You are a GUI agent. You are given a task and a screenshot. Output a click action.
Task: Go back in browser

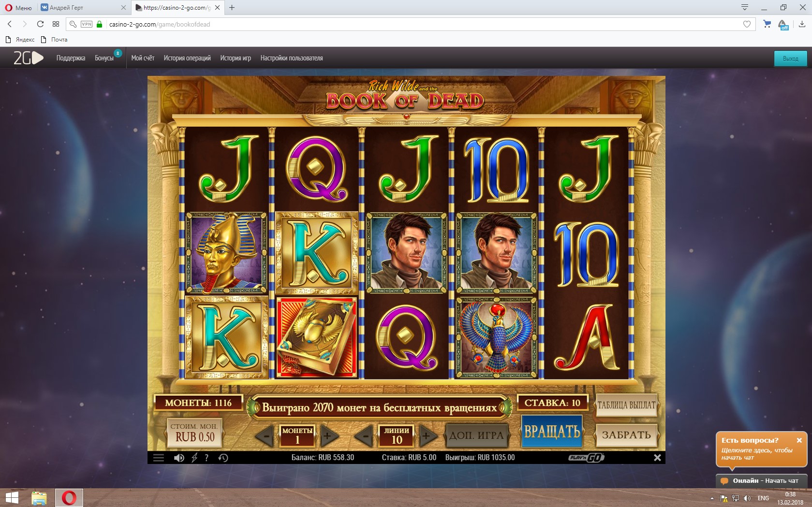click(10, 24)
